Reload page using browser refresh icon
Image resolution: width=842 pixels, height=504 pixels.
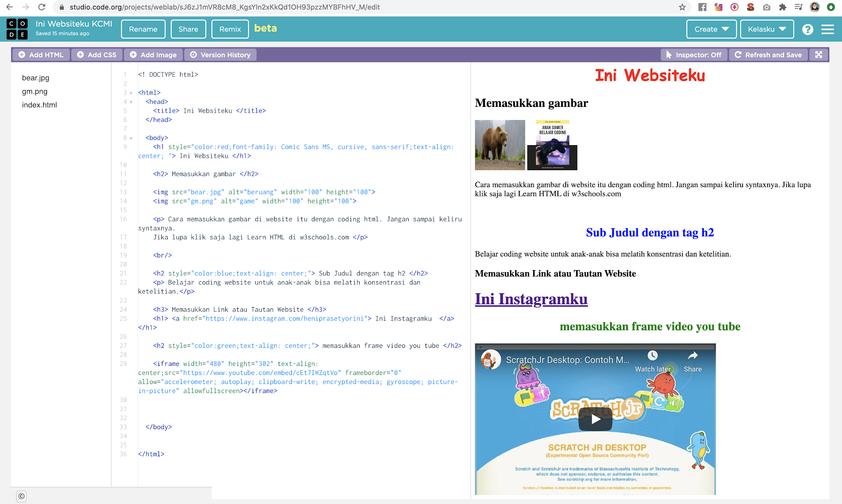[42, 7]
